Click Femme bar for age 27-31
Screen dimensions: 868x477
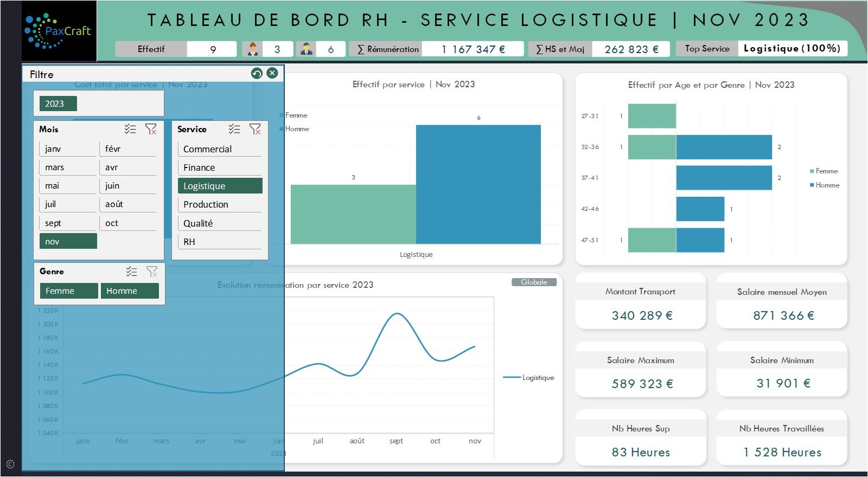click(652, 116)
